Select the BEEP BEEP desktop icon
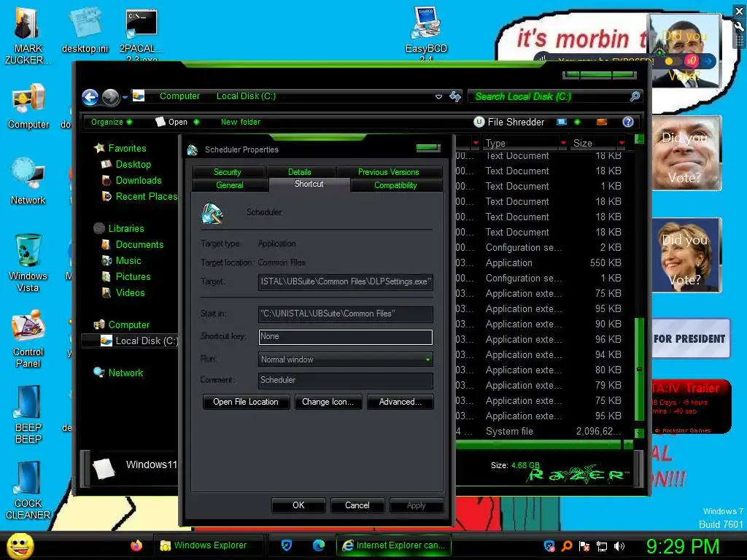This screenshot has width=747, height=560. [x=28, y=414]
